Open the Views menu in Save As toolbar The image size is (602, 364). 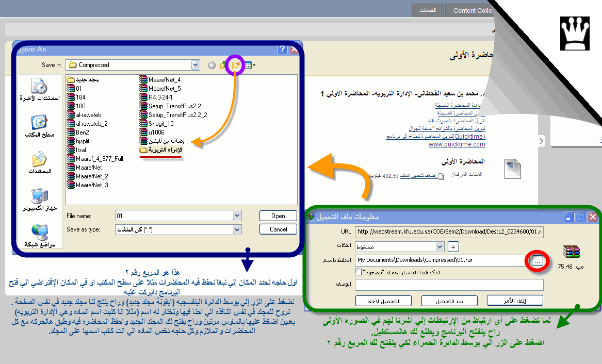(x=250, y=65)
